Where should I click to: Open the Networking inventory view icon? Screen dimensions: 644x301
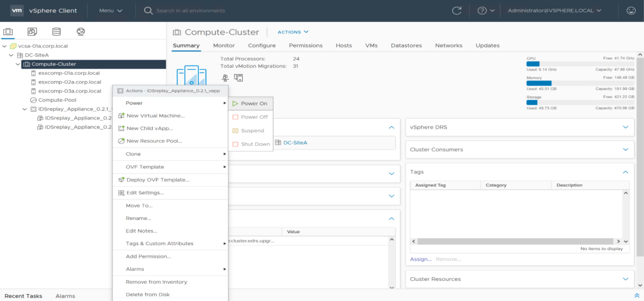tap(80, 31)
